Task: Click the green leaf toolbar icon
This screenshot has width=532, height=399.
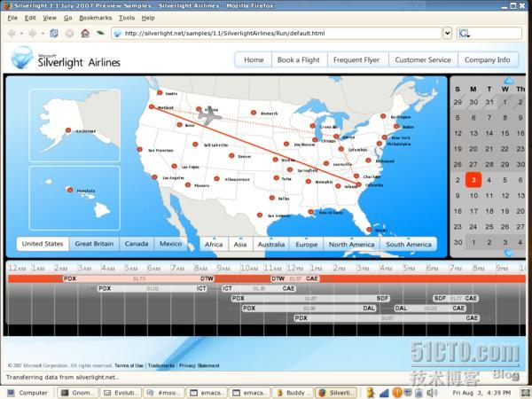Action: point(100,33)
